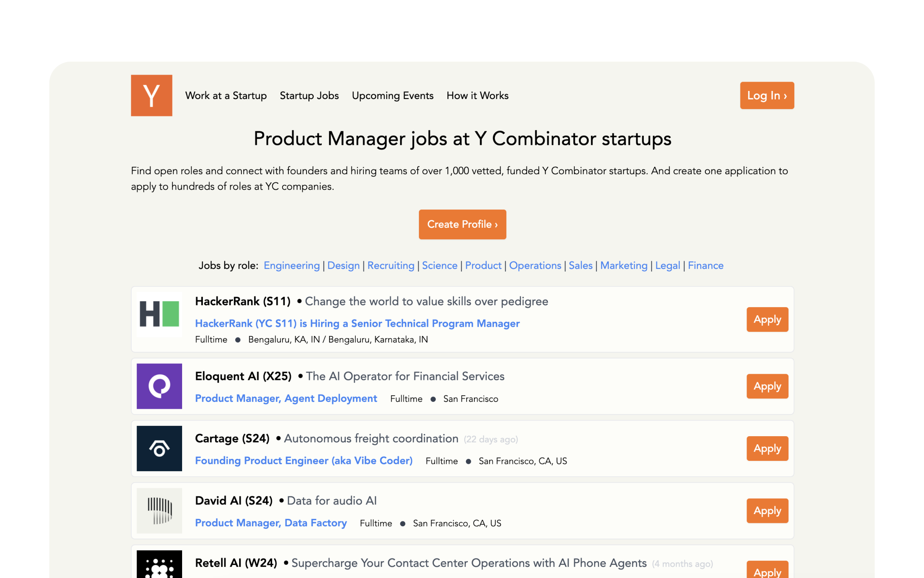Filter jobs by Product role
Image resolution: width=924 pixels, height=578 pixels.
[x=483, y=265]
